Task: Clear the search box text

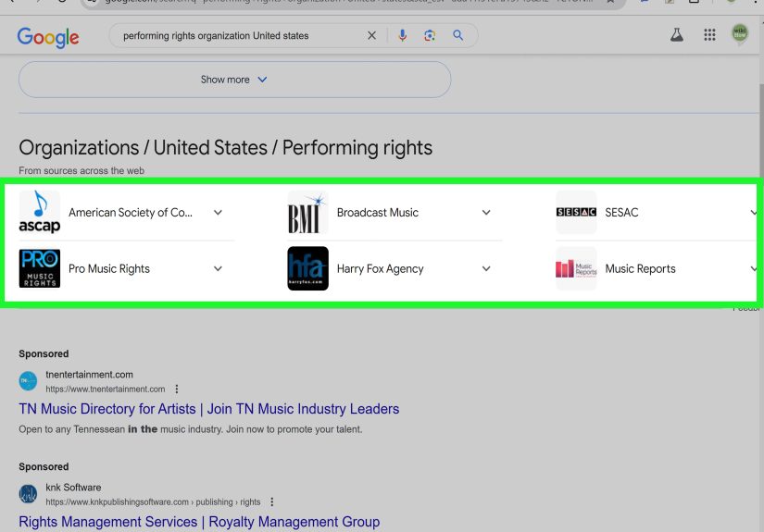Action: [371, 36]
